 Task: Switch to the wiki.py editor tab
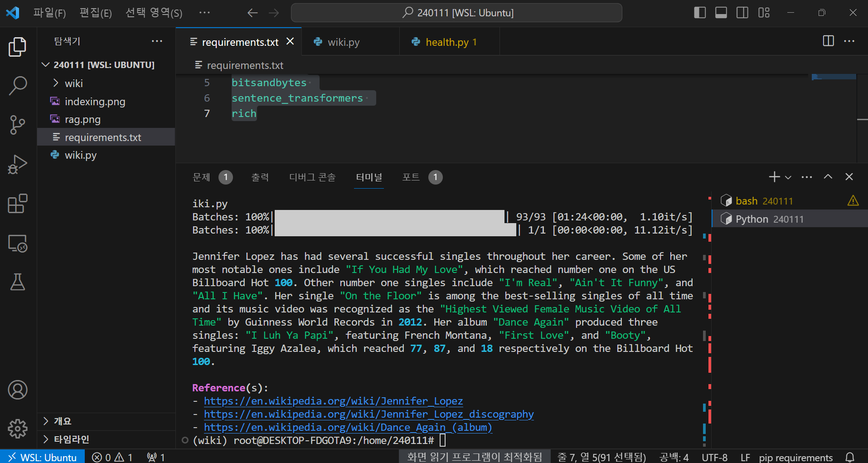click(350, 42)
